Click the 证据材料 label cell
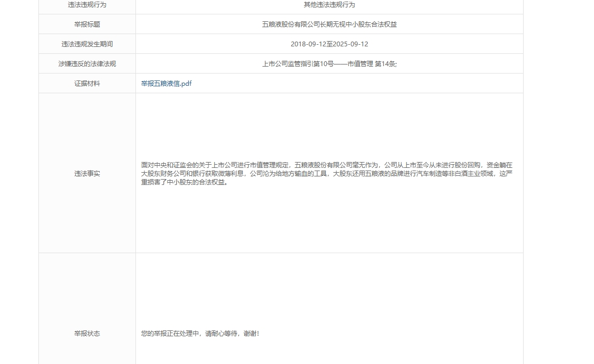Viewport: 594px width, 364px height. 87,83
